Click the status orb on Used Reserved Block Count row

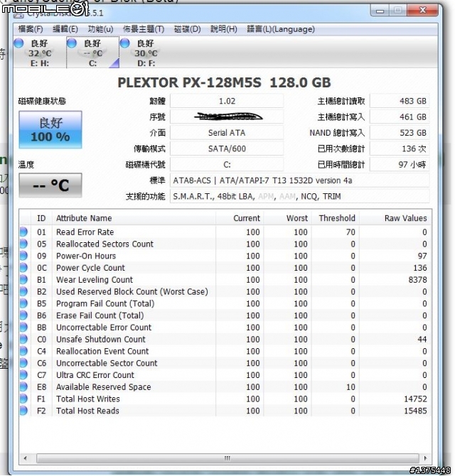point(23,291)
